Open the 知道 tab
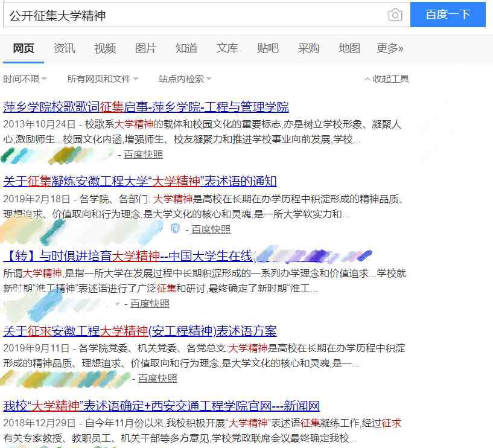 point(186,48)
